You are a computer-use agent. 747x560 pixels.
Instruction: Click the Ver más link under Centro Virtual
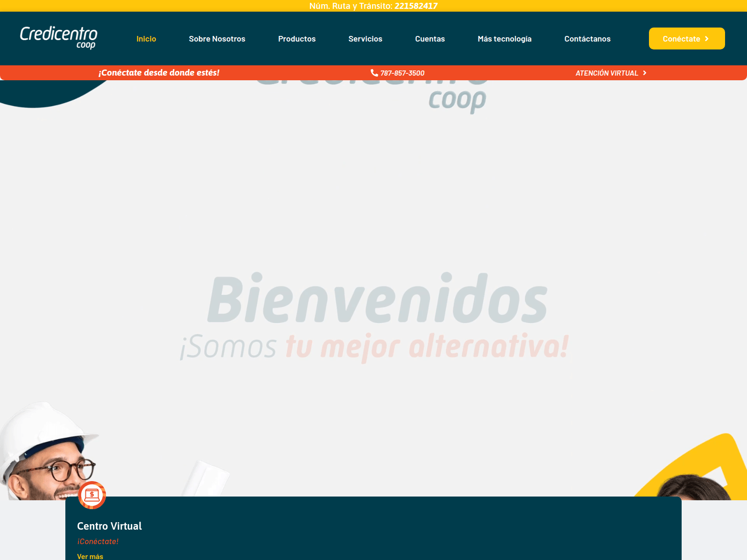point(90,556)
